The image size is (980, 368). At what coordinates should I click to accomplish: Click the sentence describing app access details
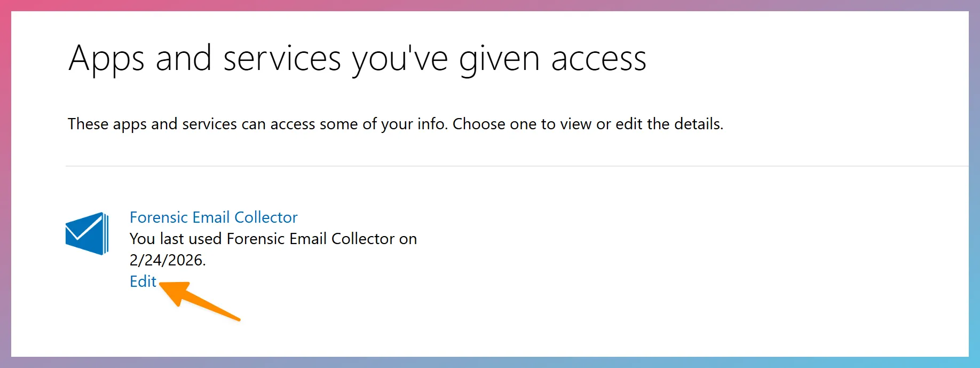tap(395, 124)
